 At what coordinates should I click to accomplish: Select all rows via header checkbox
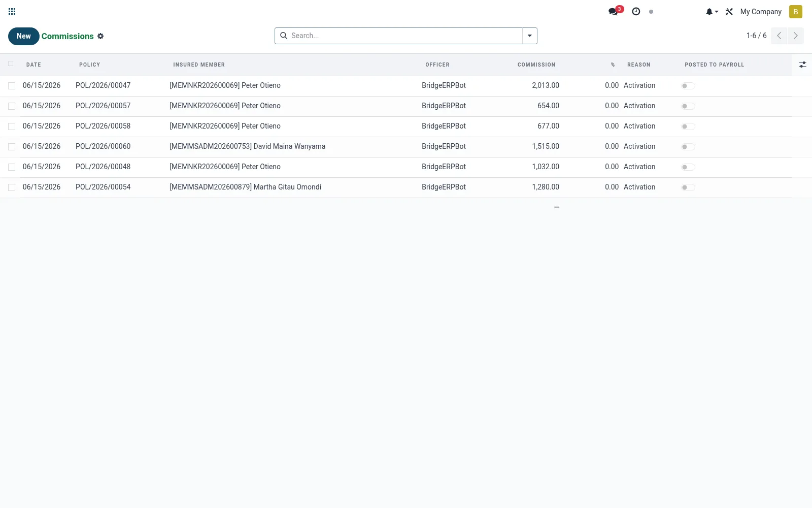pos(11,64)
